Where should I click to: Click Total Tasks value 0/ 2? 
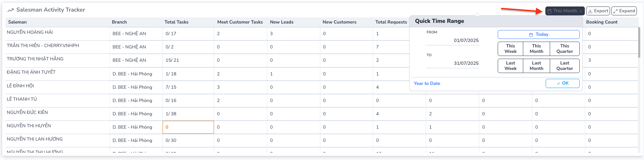coord(170,47)
